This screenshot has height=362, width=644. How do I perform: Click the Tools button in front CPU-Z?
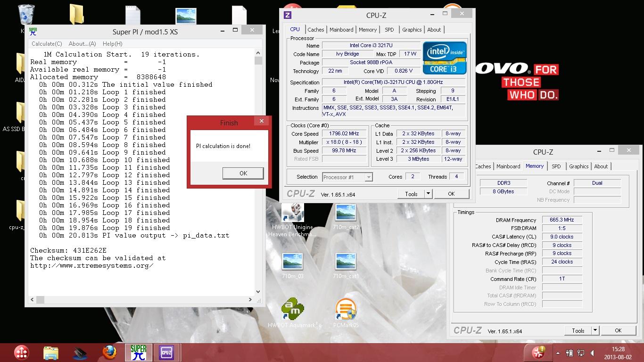click(411, 194)
